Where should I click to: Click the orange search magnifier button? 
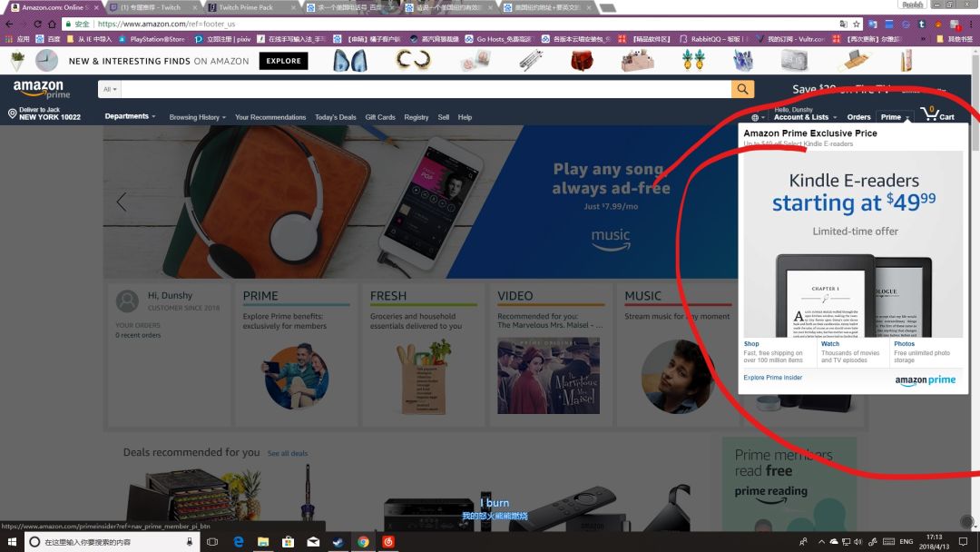[742, 89]
